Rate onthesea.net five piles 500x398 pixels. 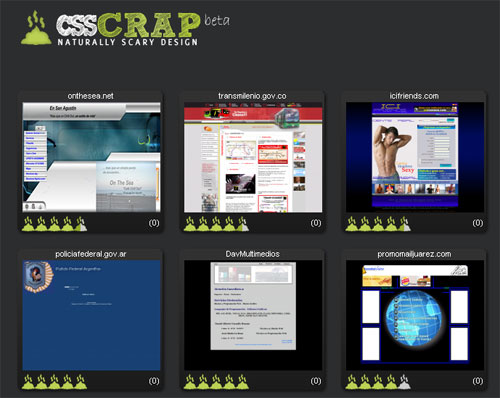(x=81, y=224)
